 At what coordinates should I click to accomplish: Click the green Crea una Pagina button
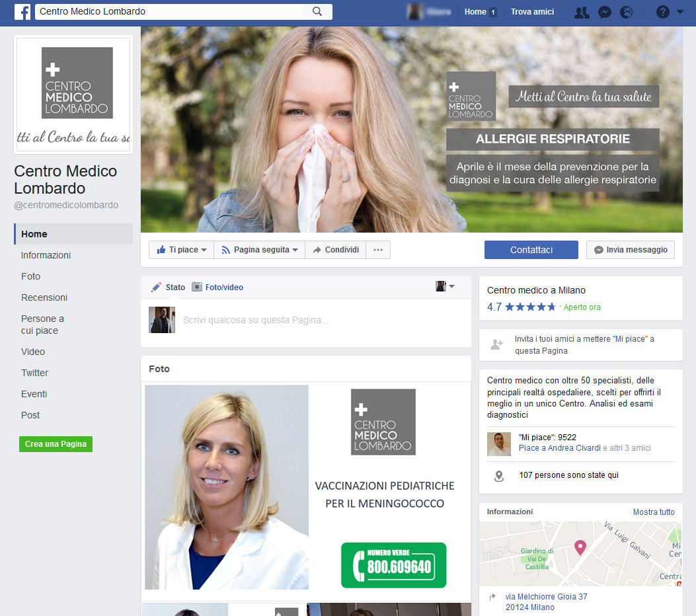pos(56,443)
